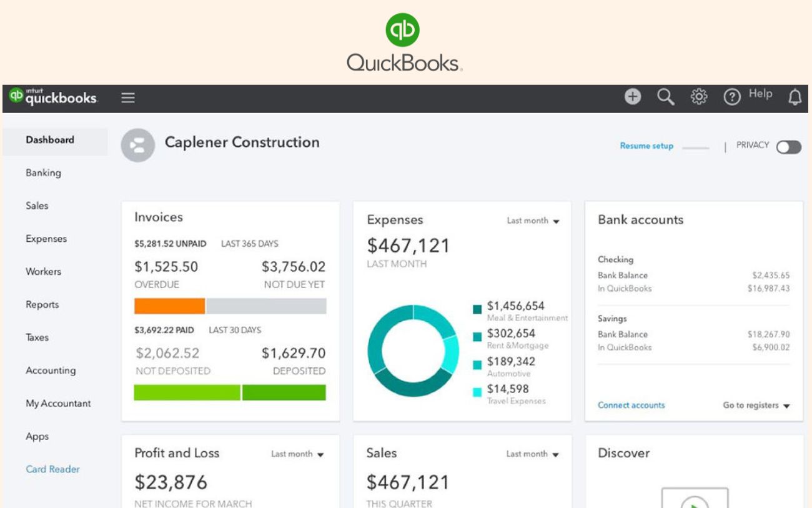Open the notifications bell icon

(x=795, y=97)
